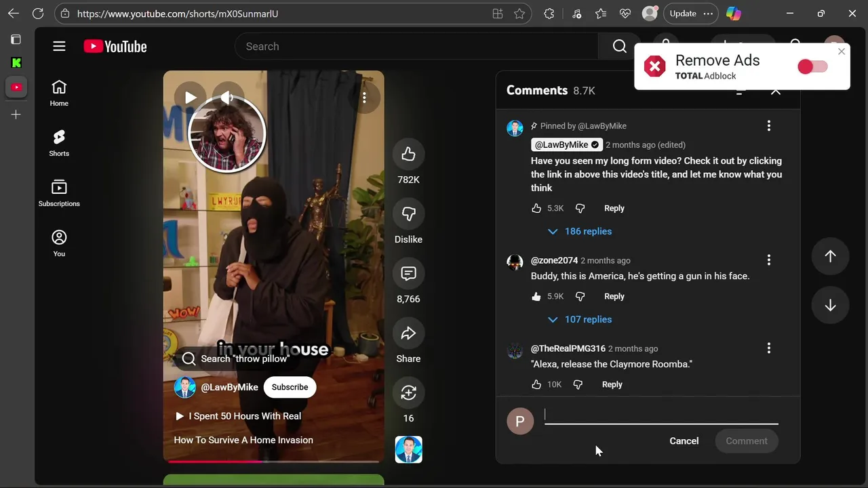
Task: Open options for the pinned comment
Action: [768, 126]
